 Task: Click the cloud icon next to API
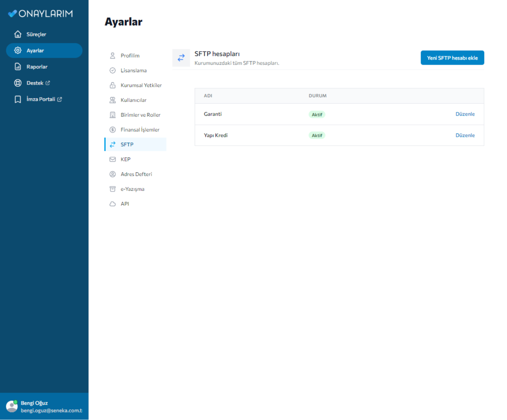(x=112, y=204)
